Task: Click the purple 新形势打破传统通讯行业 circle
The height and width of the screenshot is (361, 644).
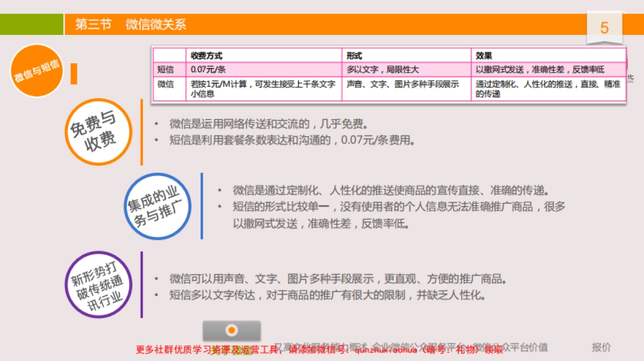Action: click(x=97, y=285)
